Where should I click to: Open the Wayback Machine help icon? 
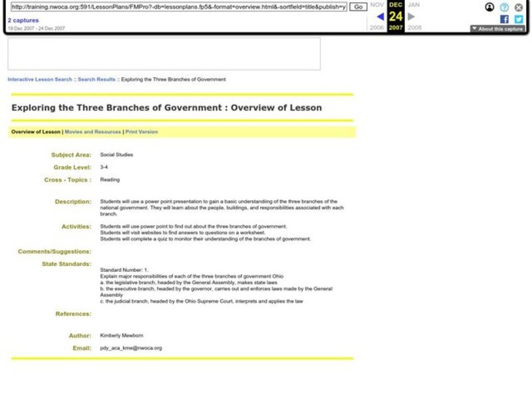[503, 7]
